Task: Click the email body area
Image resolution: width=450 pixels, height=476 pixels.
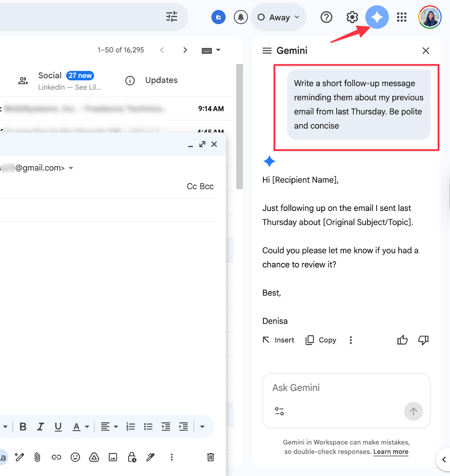Action: (x=109, y=317)
